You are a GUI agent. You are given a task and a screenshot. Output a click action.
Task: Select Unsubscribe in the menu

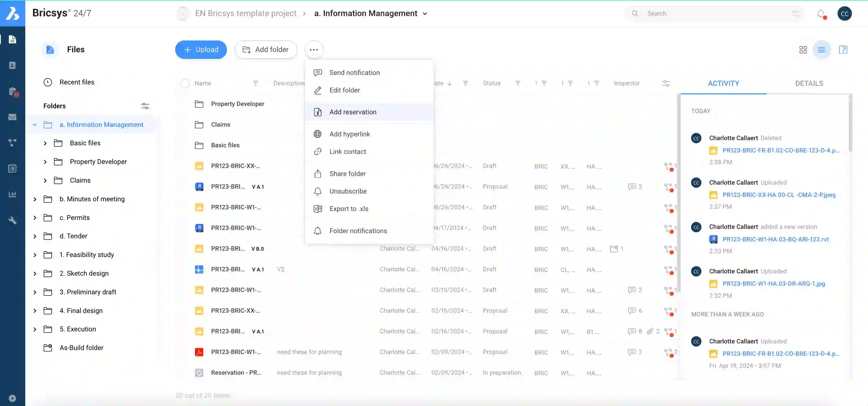pyautogui.click(x=369, y=191)
